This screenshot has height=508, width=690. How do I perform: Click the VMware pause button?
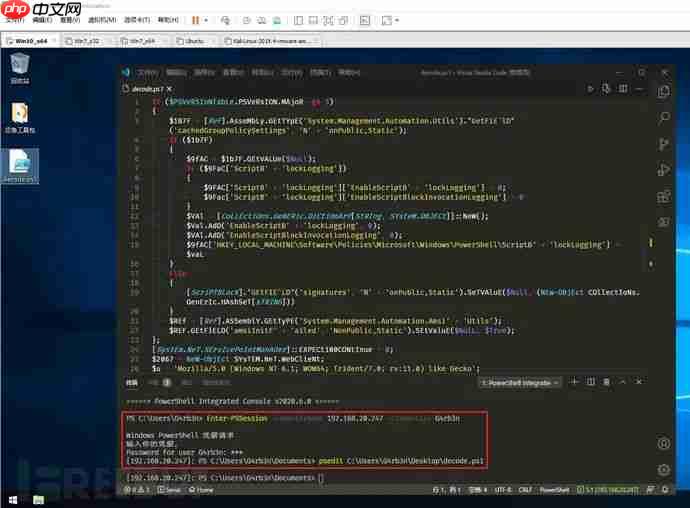point(195,20)
